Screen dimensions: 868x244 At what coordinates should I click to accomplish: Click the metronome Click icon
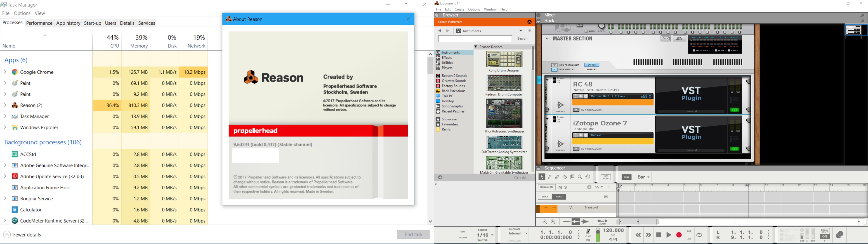pyautogui.click(x=588, y=232)
